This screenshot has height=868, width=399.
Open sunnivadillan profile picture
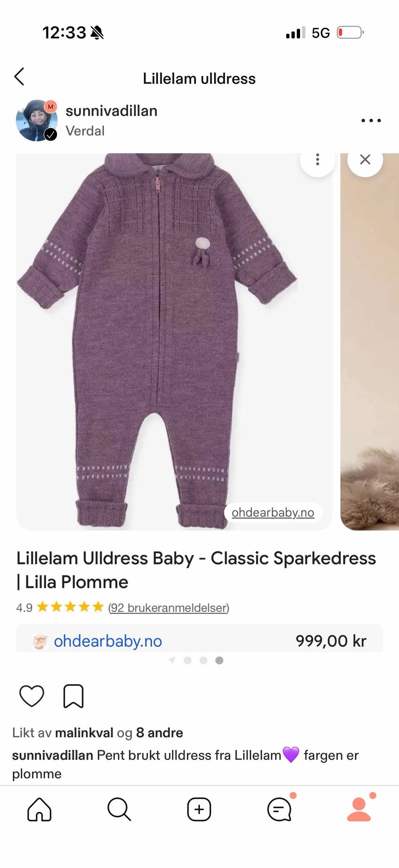pos(37,121)
